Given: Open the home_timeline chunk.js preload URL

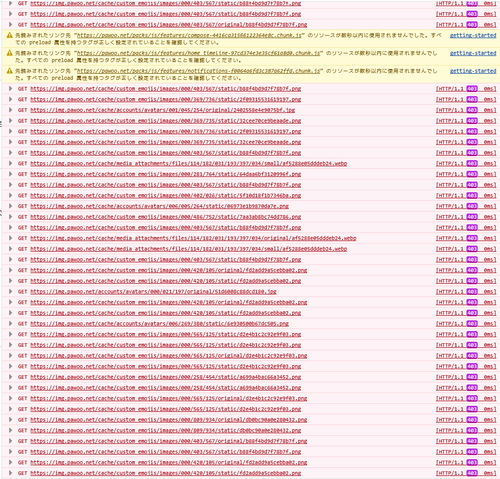Looking at the screenshot, I should 199,53.
